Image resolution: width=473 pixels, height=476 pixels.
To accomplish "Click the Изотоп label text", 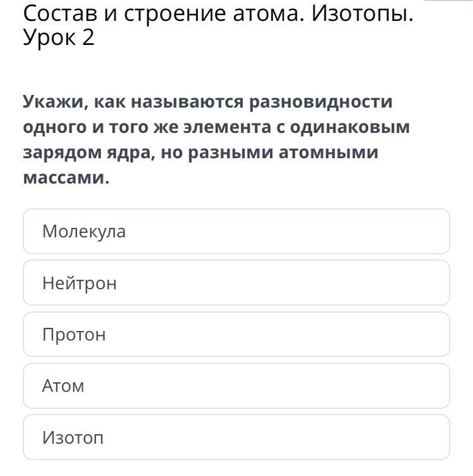I will (73, 437).
